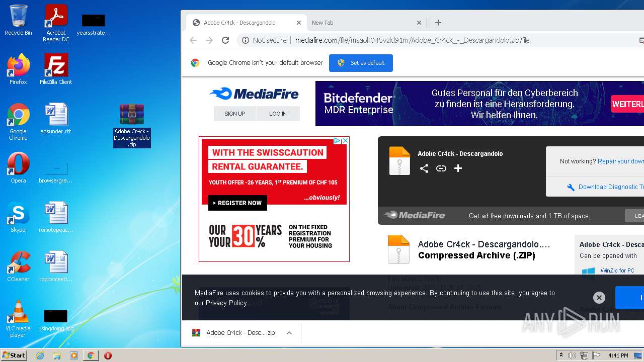Click Chrome back navigation arrow
The image size is (644, 362).
pyautogui.click(x=193, y=40)
